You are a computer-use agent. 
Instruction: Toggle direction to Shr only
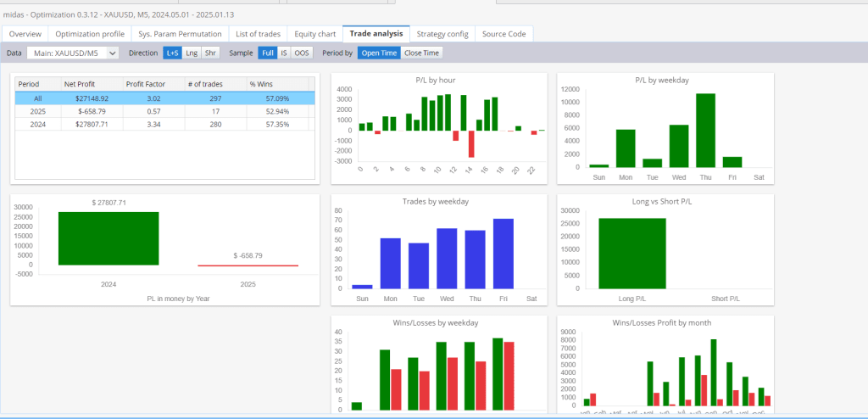pyautogui.click(x=210, y=53)
